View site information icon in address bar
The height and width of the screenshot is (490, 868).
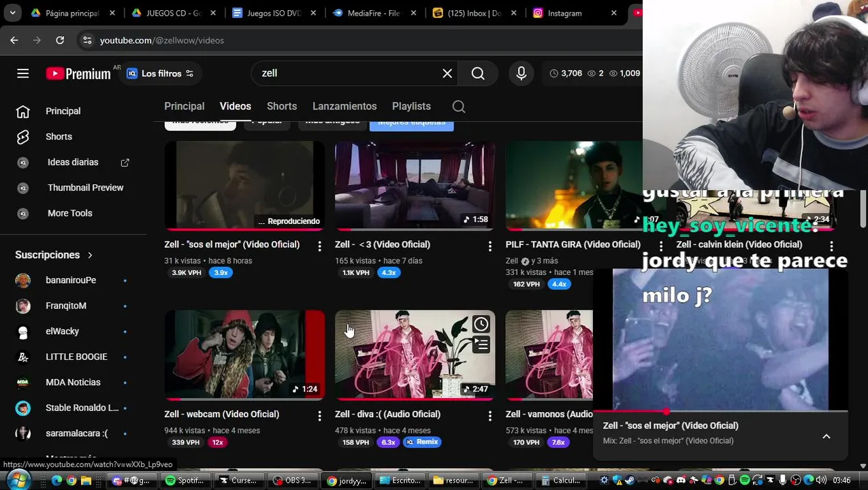[87, 40]
